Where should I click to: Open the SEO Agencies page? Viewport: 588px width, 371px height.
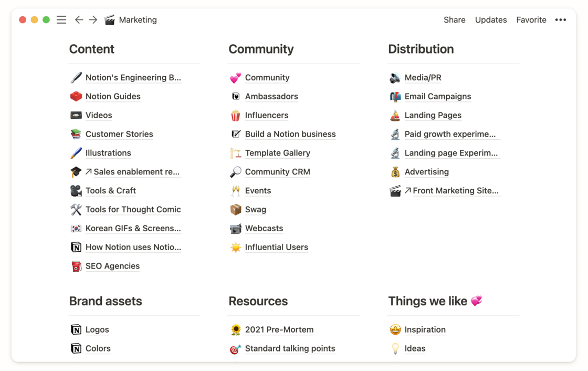(x=112, y=266)
